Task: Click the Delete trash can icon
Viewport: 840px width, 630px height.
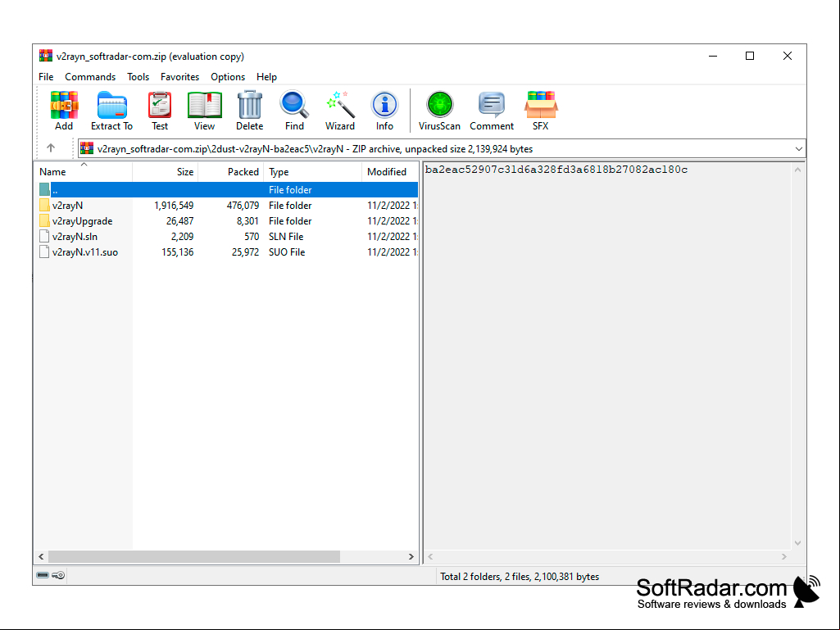Action: pos(250,105)
